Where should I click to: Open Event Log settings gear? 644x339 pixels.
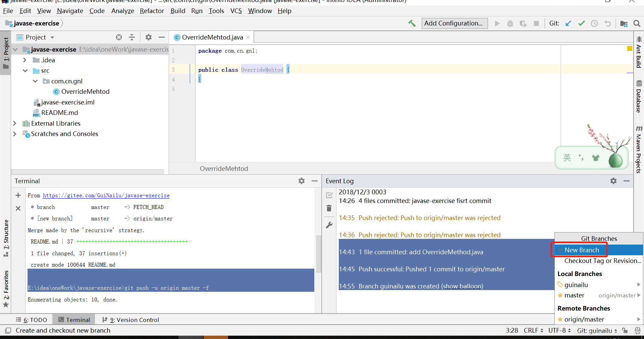click(613, 181)
